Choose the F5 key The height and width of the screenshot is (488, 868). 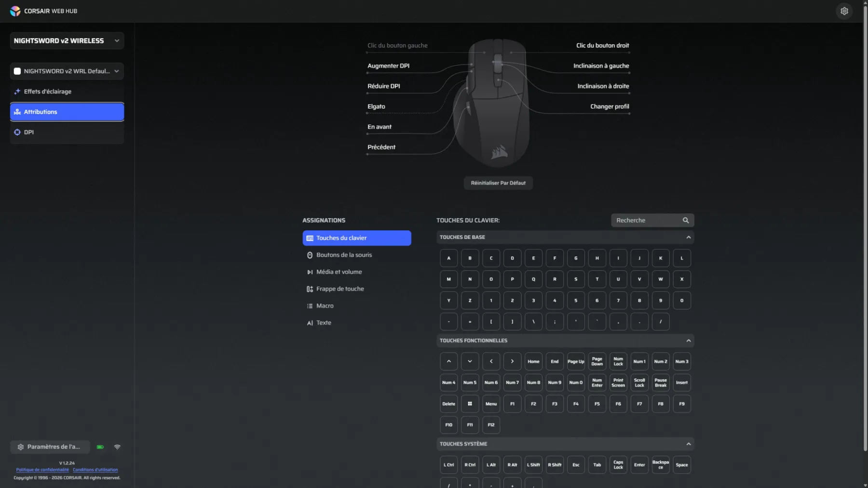597,404
